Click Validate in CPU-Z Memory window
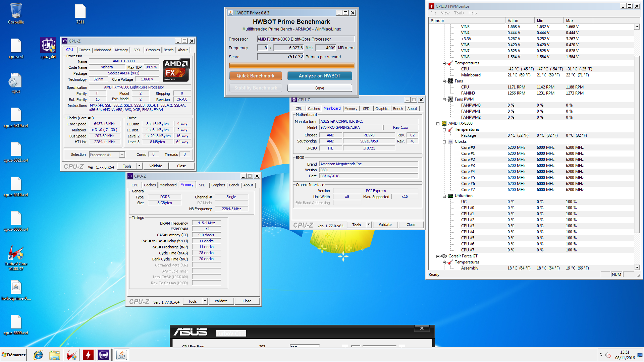Screen dimensions: 644x362 pyautogui.click(x=221, y=301)
